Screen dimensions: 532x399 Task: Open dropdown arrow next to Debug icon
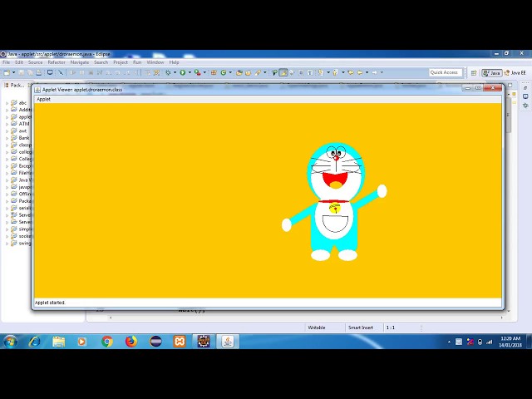pos(175,72)
